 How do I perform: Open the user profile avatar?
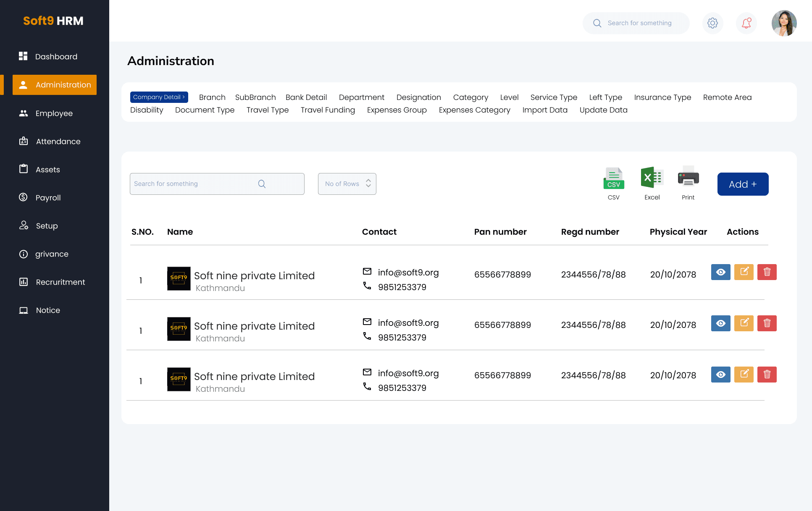coord(784,23)
